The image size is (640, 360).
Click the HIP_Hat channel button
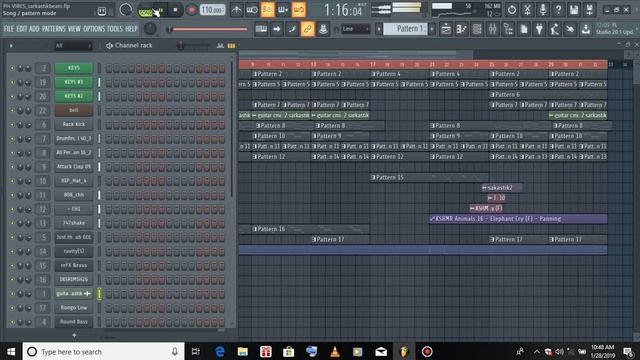pyautogui.click(x=74, y=180)
